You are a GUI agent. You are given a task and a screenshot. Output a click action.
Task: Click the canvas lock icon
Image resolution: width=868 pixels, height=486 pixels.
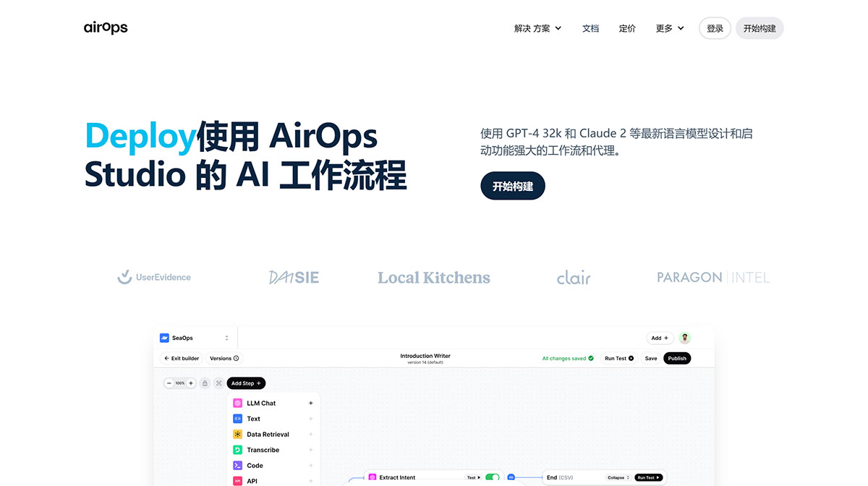[205, 383]
